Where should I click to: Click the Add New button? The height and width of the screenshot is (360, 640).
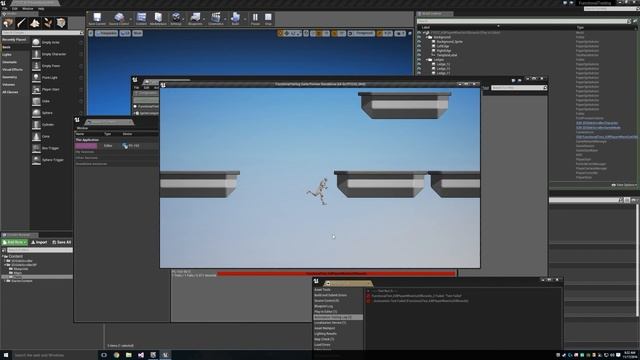coord(15,242)
